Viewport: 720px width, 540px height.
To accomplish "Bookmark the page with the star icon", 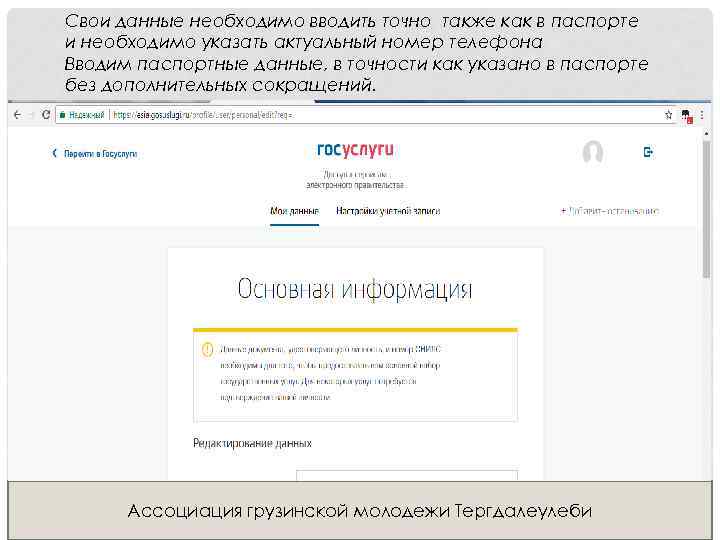I will tap(669, 115).
